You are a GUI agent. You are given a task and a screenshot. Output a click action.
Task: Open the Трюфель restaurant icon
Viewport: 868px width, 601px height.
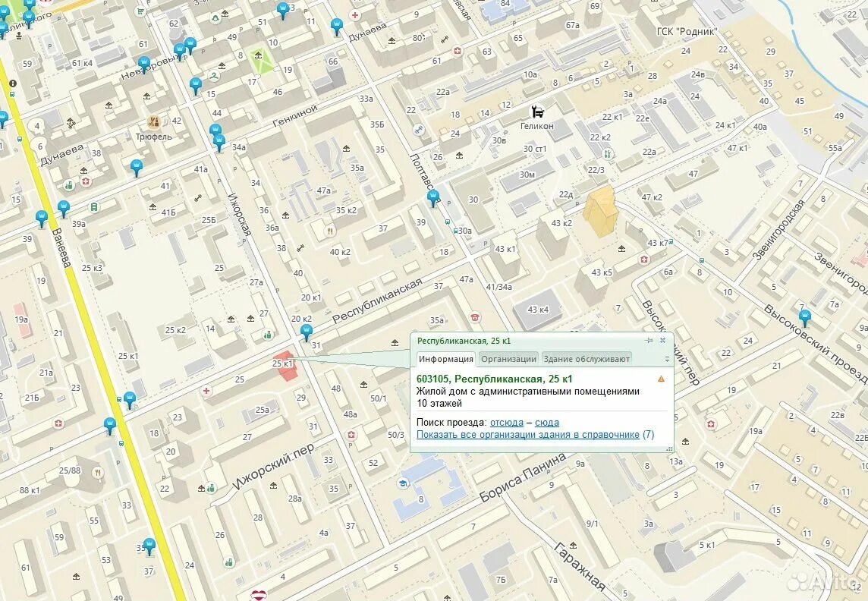pos(154,121)
